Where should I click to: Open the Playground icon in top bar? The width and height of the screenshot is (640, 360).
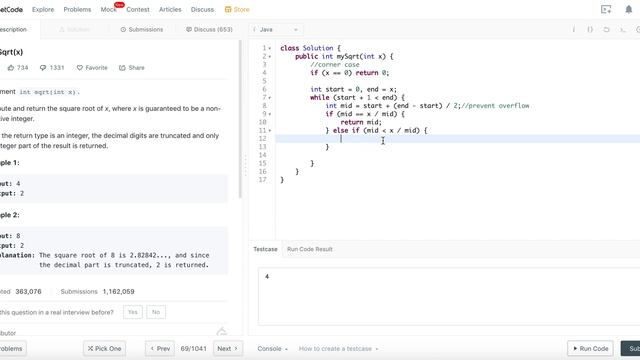(x=606, y=9)
